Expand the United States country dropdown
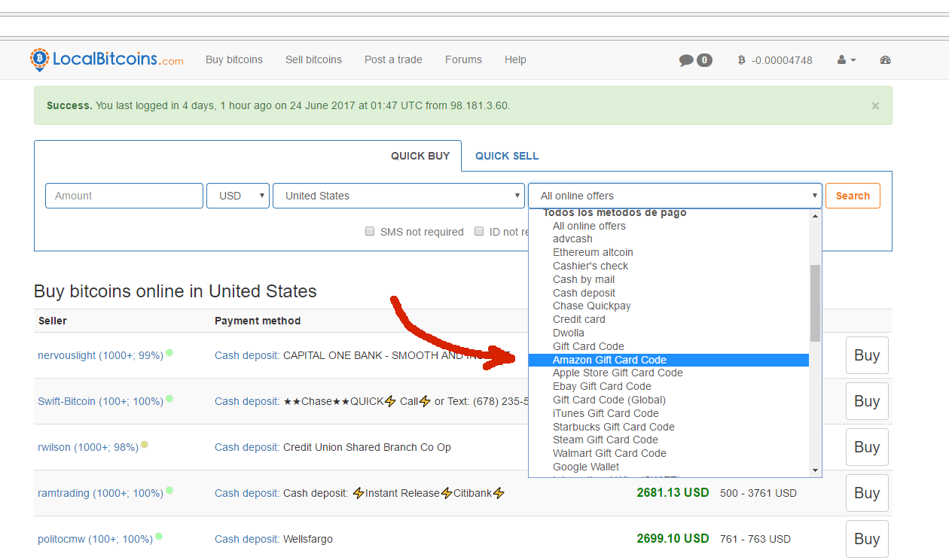The height and width of the screenshot is (560, 949). coord(398,196)
